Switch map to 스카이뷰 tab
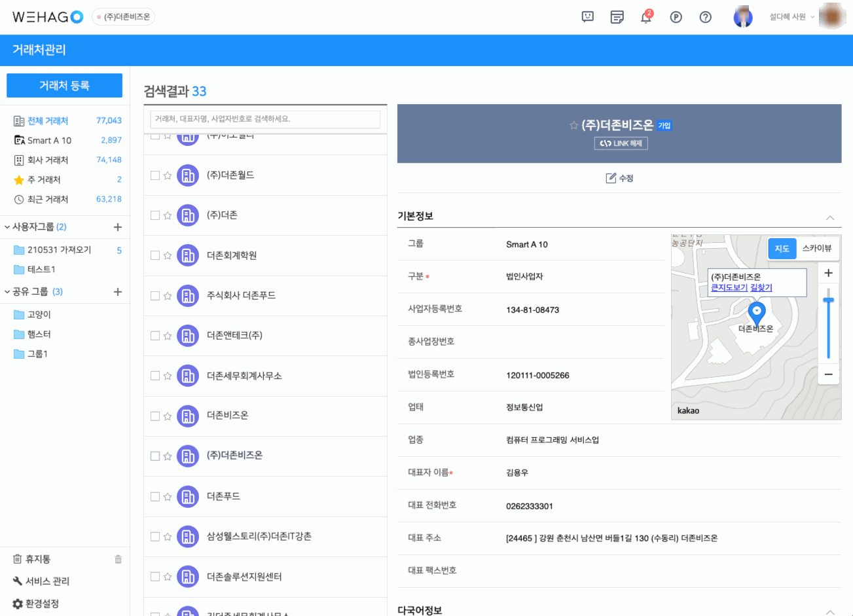The width and height of the screenshot is (853, 616). coord(817,248)
